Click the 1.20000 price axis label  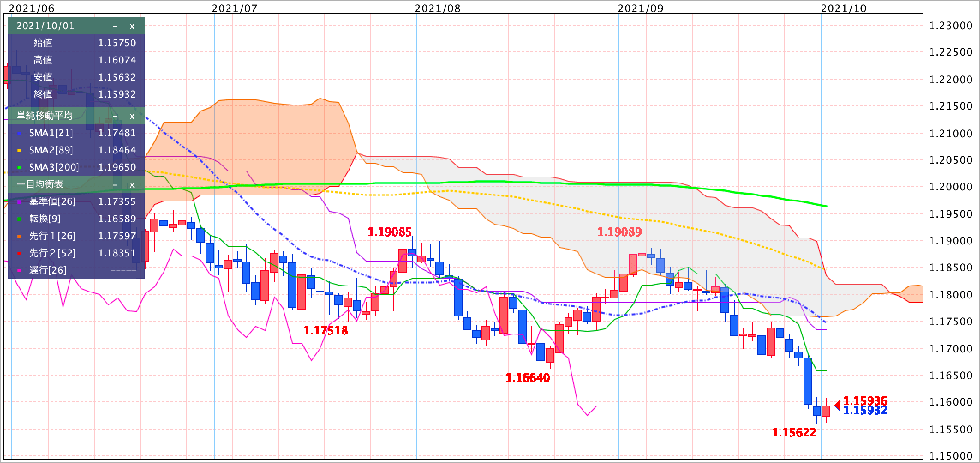click(x=950, y=187)
